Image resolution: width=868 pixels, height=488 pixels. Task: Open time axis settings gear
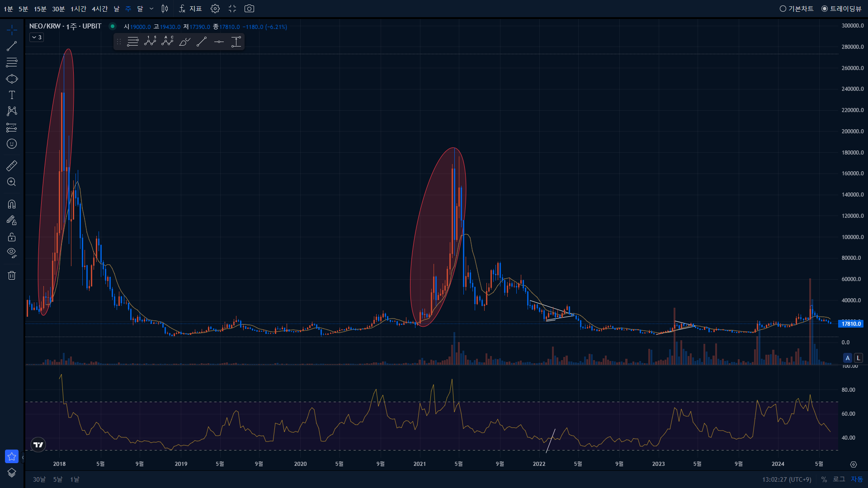(854, 465)
